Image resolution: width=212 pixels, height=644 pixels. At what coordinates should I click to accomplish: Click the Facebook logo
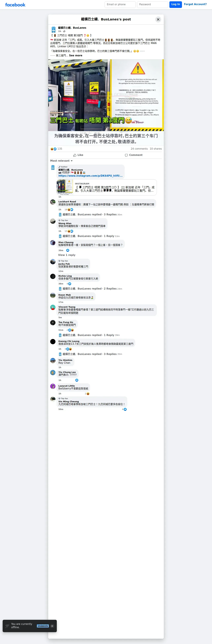(x=15, y=5)
